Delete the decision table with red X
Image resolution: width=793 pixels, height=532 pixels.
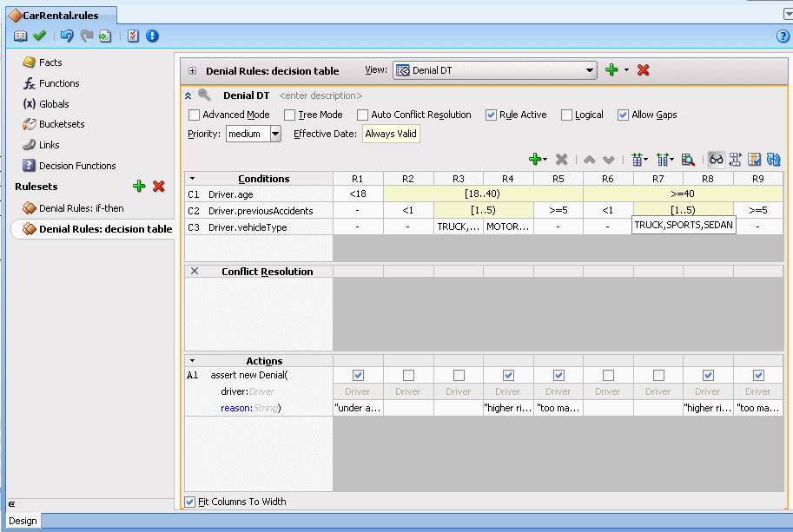(x=644, y=70)
